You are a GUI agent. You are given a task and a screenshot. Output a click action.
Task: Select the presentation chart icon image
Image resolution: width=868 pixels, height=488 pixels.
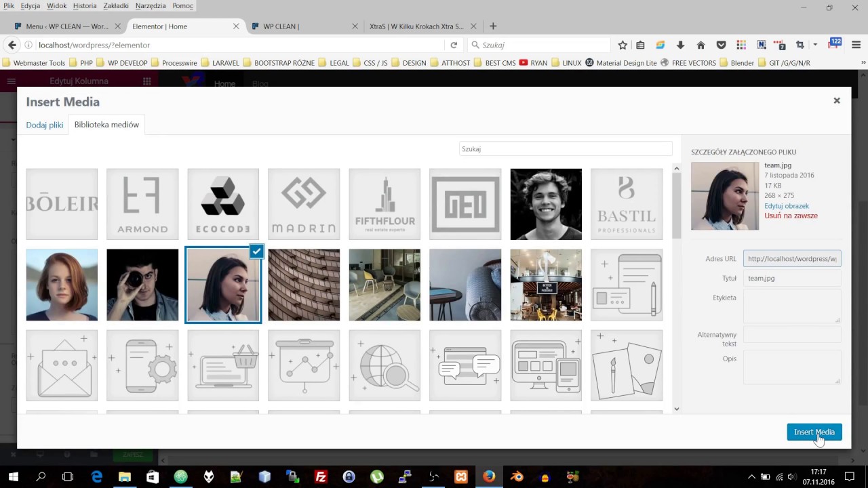coord(304,365)
